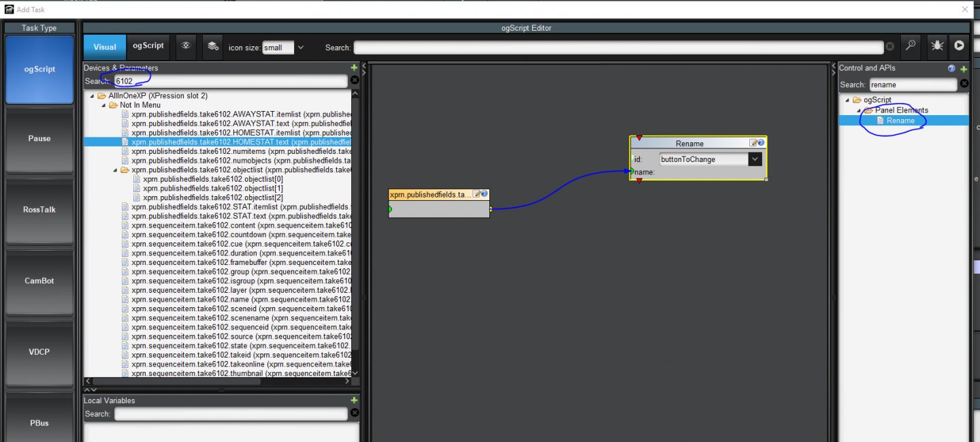This screenshot has height=442, width=980.
Task: Select RossTalk task type
Action: coord(39,210)
